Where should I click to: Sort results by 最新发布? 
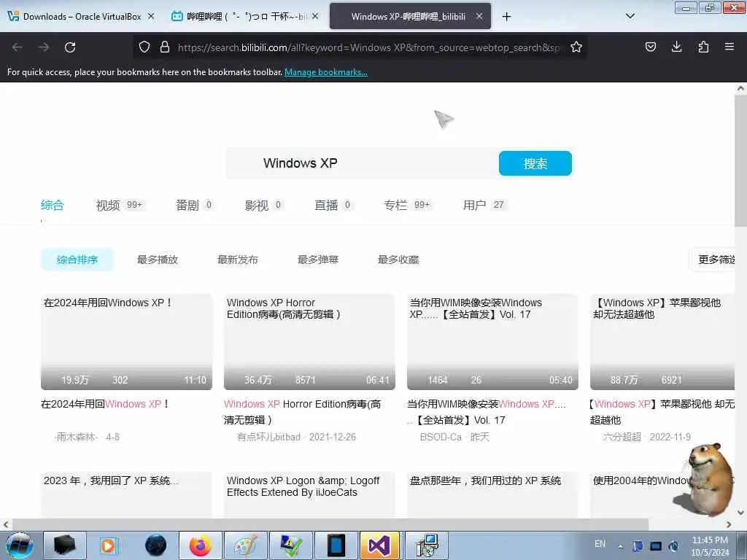click(237, 260)
